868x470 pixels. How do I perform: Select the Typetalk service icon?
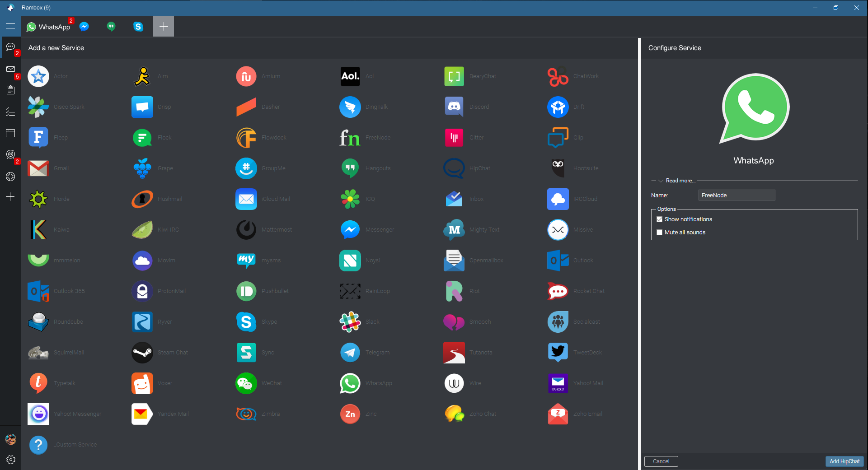(38, 383)
